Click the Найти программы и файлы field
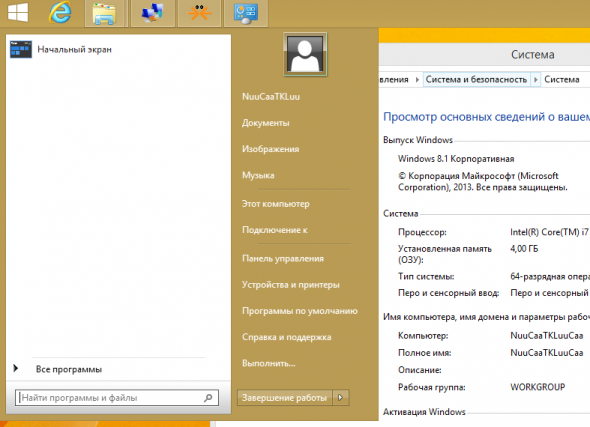Image resolution: width=590 pixels, height=427 pixels. coord(117,398)
